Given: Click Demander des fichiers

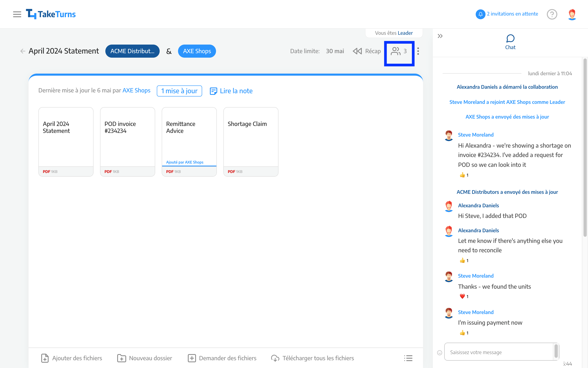Looking at the screenshot, I should tap(222, 358).
